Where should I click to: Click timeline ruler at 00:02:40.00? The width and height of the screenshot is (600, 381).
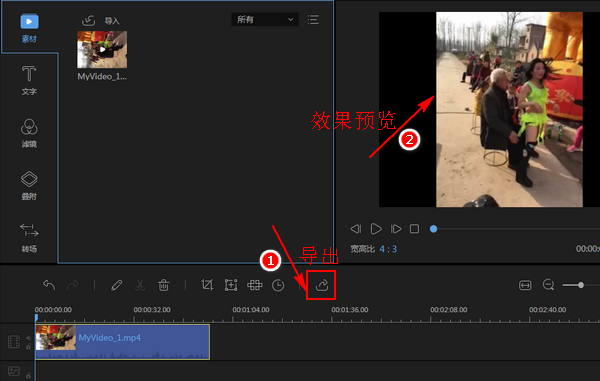click(548, 310)
